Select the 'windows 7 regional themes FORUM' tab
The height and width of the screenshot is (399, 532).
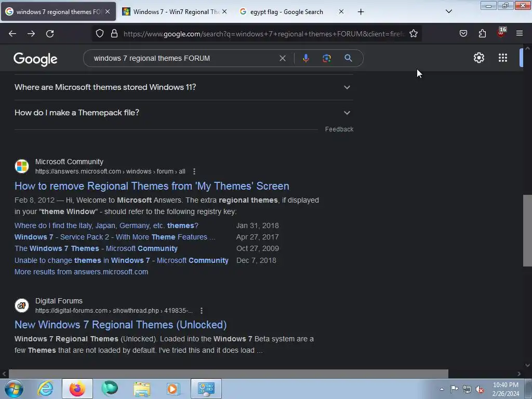click(x=58, y=11)
